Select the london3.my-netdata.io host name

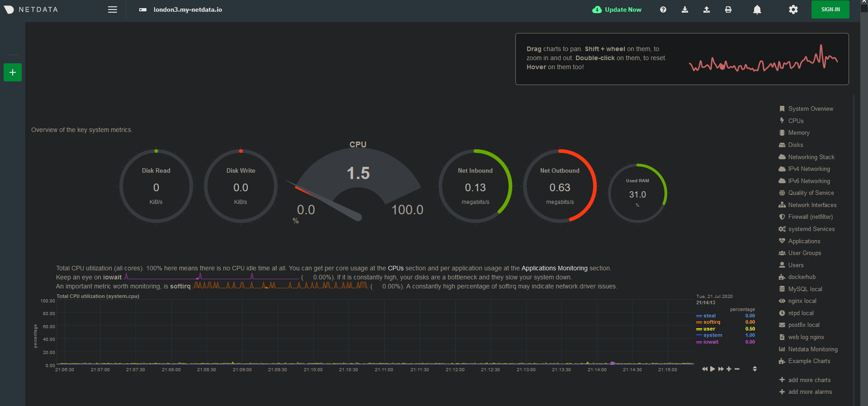(x=188, y=9)
